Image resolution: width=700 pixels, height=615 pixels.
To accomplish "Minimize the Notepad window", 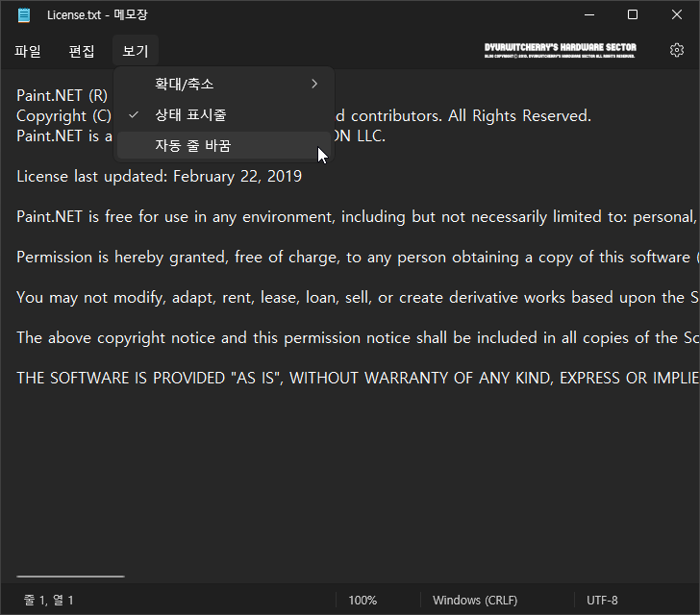I will [x=589, y=14].
